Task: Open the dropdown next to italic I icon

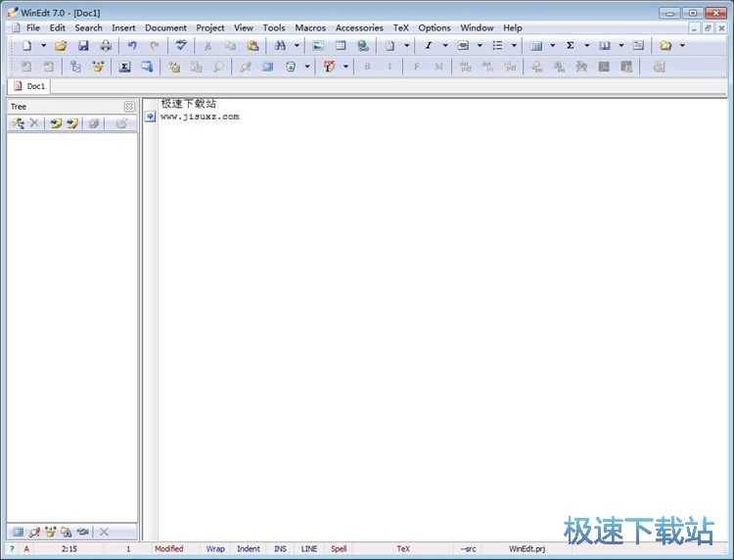Action: (x=445, y=45)
